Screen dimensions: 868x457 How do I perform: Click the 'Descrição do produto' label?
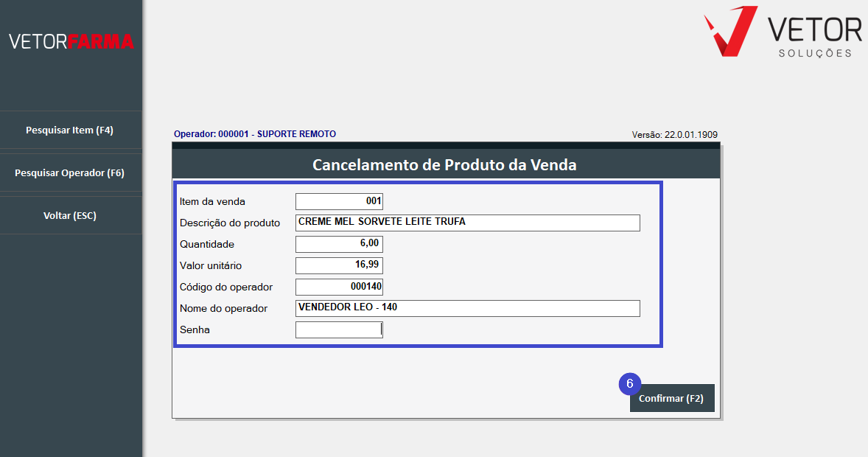click(230, 223)
